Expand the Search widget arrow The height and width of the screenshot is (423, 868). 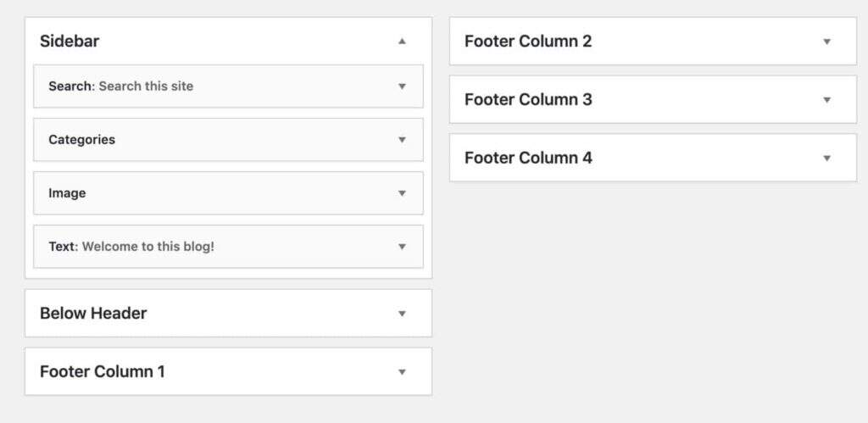pos(402,86)
